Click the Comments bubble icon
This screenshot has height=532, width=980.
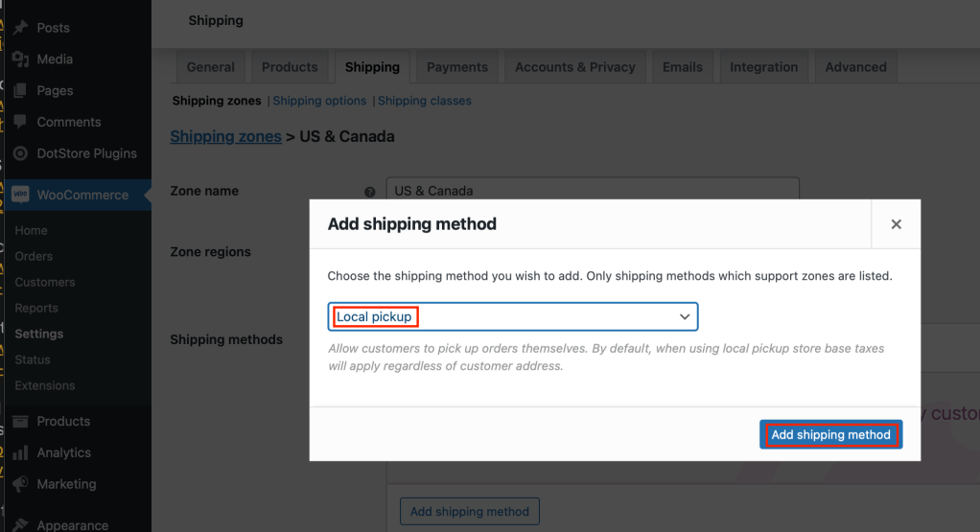[21, 122]
